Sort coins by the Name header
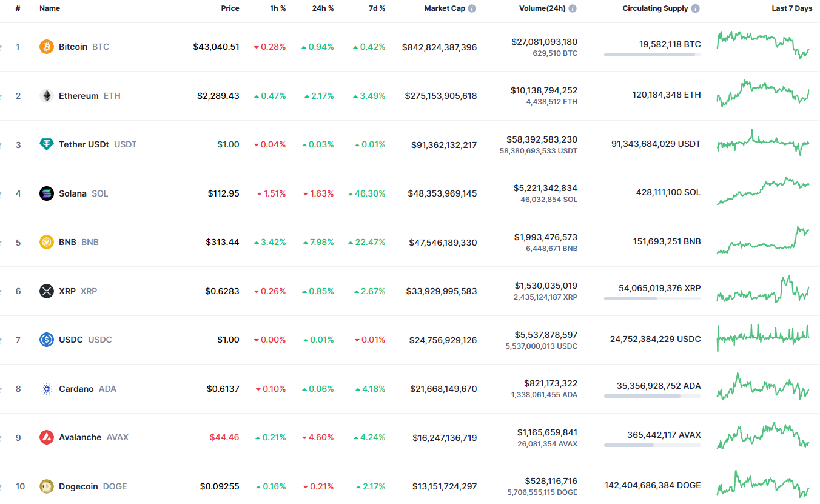The width and height of the screenshot is (820, 504). [50, 8]
